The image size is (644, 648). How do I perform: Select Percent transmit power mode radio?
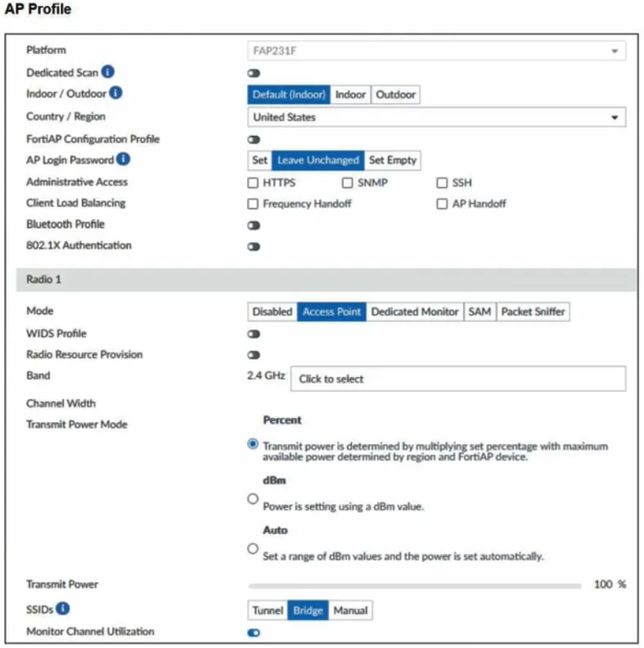pyautogui.click(x=253, y=444)
